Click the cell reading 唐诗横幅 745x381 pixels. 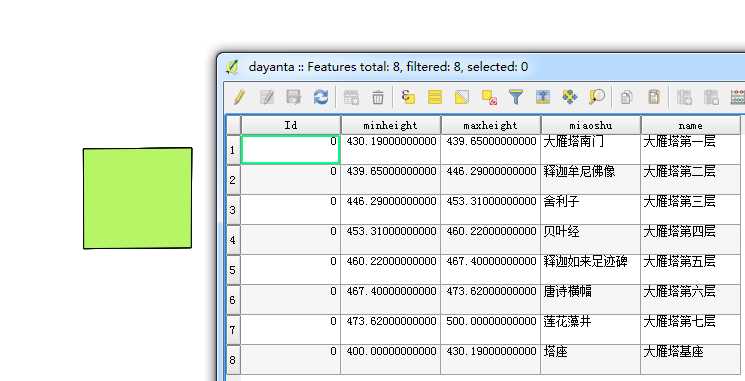coord(591,299)
